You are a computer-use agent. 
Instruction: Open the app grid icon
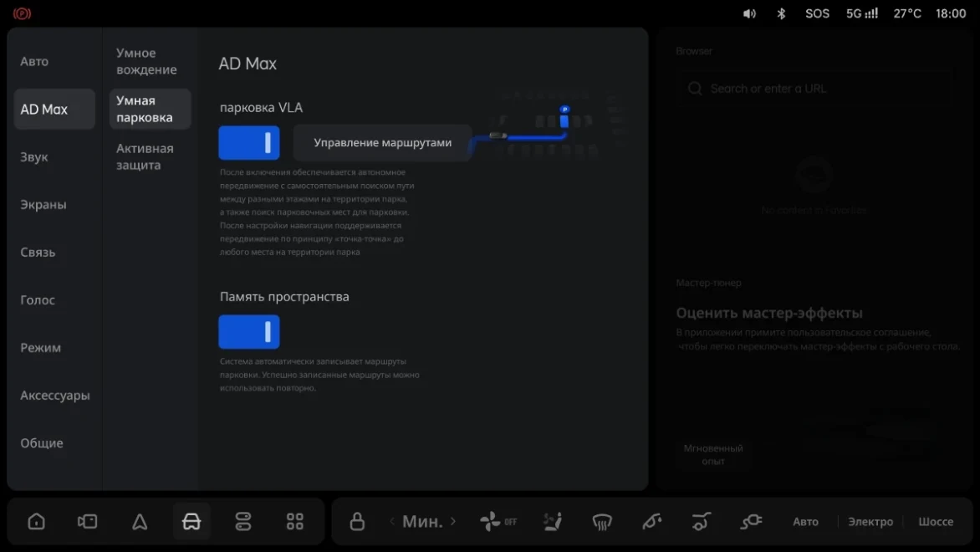pos(295,521)
